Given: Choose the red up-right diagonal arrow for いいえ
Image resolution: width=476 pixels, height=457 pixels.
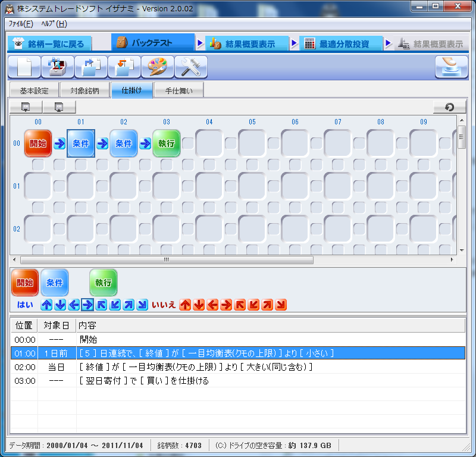Looking at the screenshot, I should [267, 305].
